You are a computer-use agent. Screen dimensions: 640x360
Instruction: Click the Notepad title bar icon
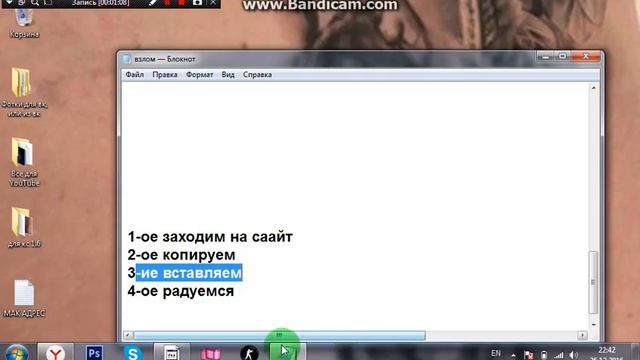point(127,59)
